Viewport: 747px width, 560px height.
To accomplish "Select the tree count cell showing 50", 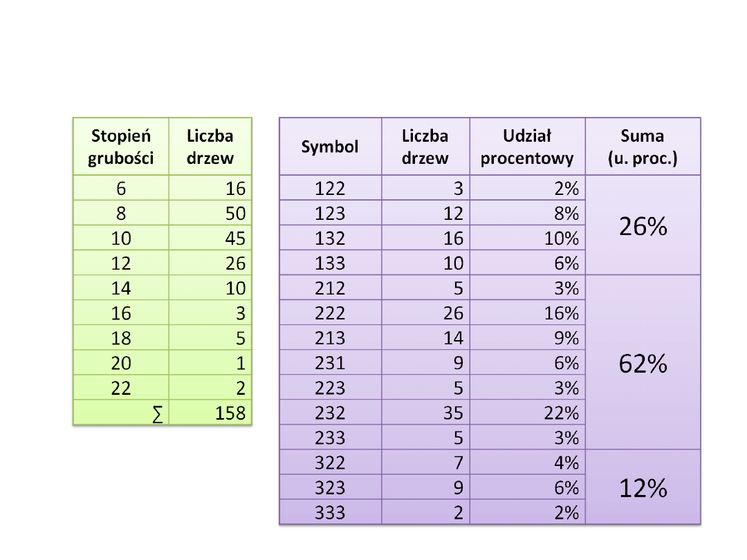I will (210, 213).
